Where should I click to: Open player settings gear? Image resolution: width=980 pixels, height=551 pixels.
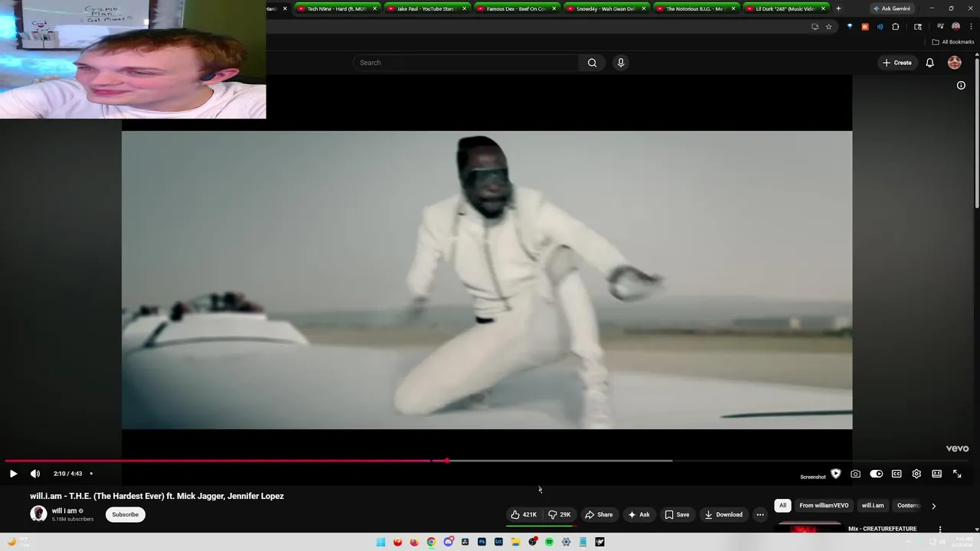(916, 474)
